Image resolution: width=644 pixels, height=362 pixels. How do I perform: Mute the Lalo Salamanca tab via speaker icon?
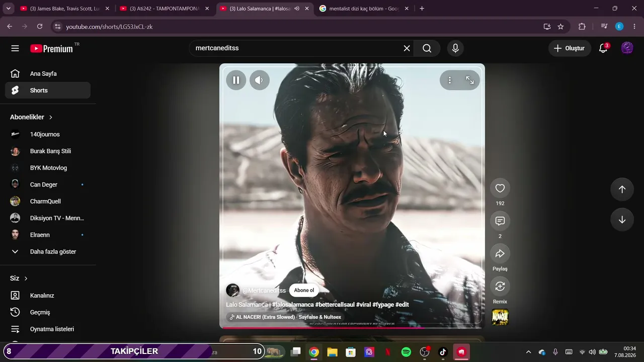tap(297, 9)
